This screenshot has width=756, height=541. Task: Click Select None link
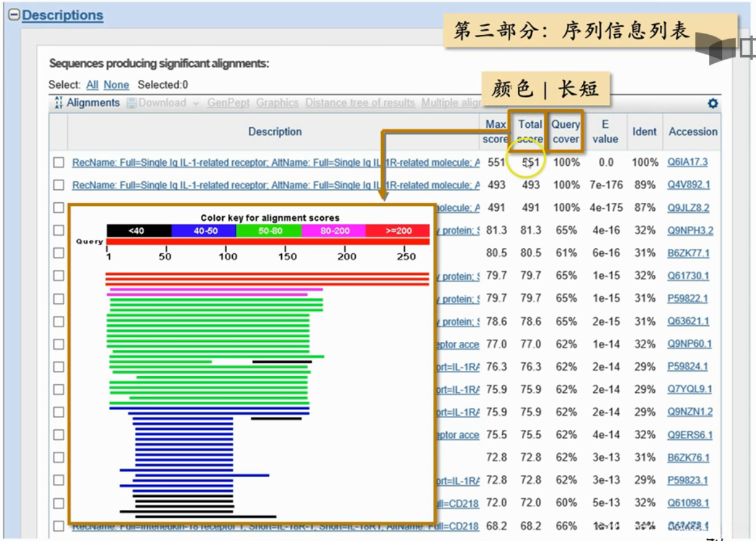pos(116,85)
